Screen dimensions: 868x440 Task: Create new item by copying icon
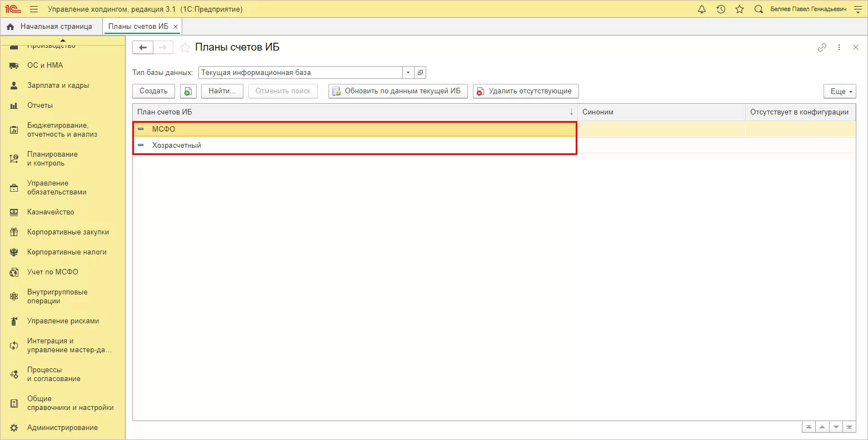pos(188,91)
